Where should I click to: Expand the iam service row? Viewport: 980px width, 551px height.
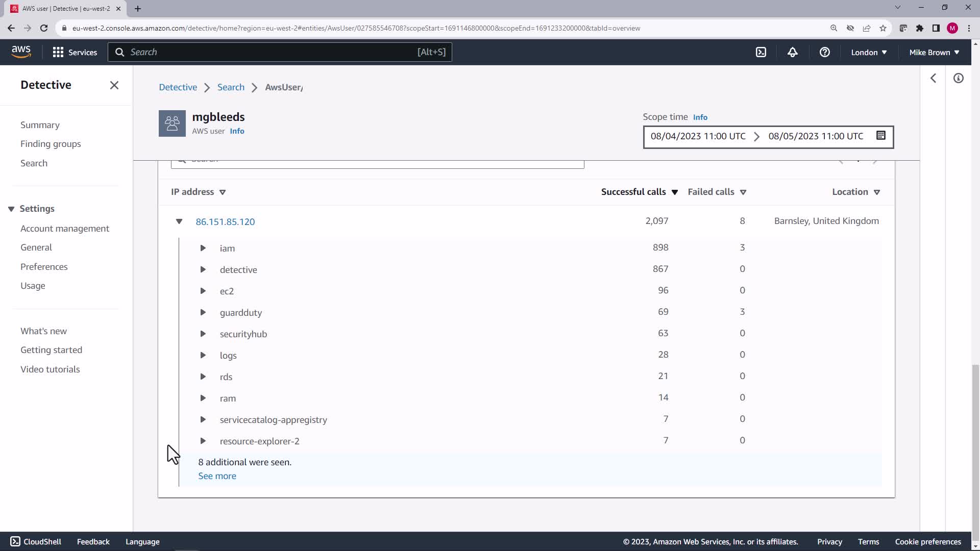[x=203, y=248]
